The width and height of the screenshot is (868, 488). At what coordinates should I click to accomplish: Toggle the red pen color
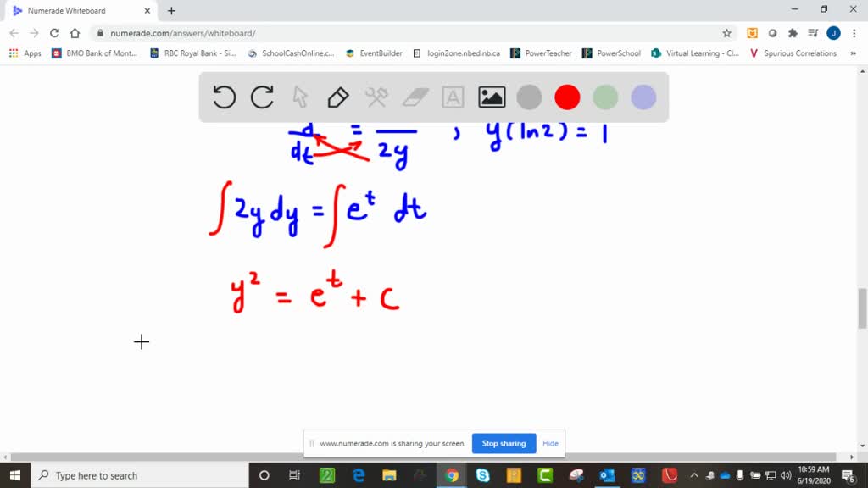pyautogui.click(x=567, y=97)
